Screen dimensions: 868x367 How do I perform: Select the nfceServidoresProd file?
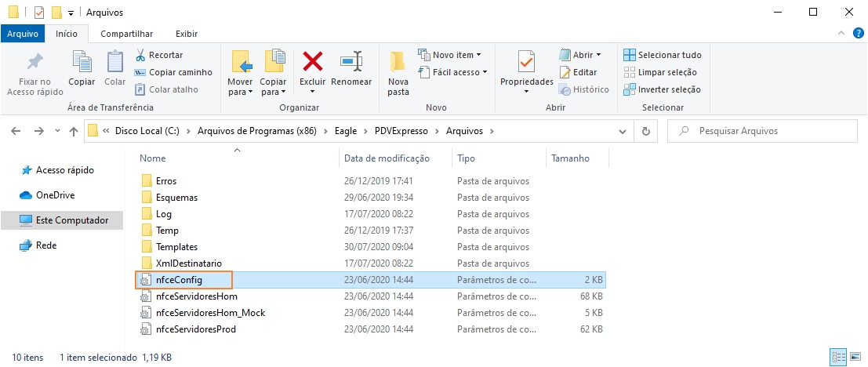point(196,329)
